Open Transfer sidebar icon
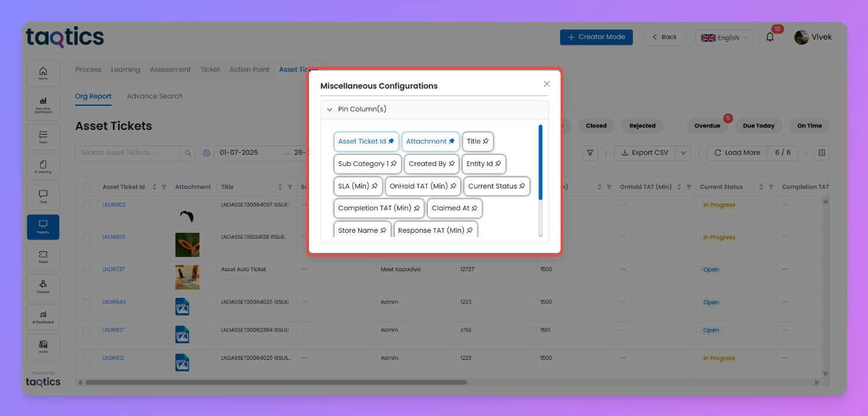 click(x=43, y=287)
